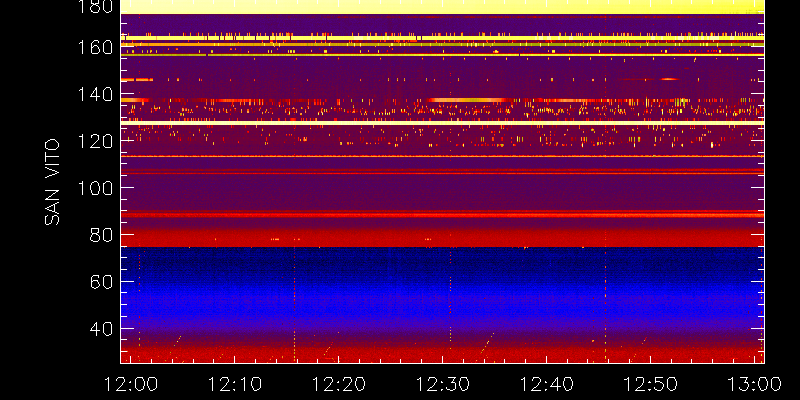Click the 12:10 time axis label

[235, 384]
